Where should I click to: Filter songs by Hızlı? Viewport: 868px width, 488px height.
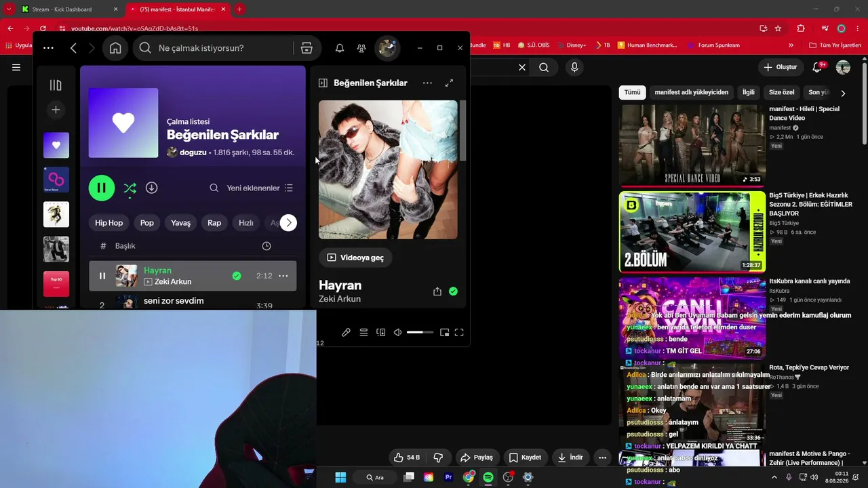(x=246, y=223)
